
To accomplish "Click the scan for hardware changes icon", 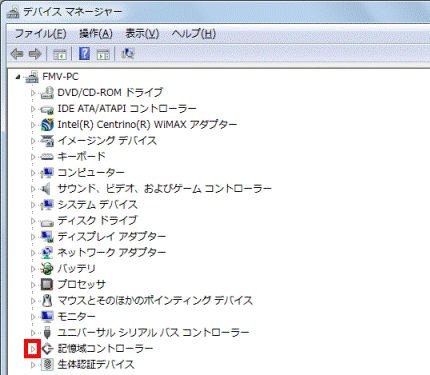I will coord(128,53).
